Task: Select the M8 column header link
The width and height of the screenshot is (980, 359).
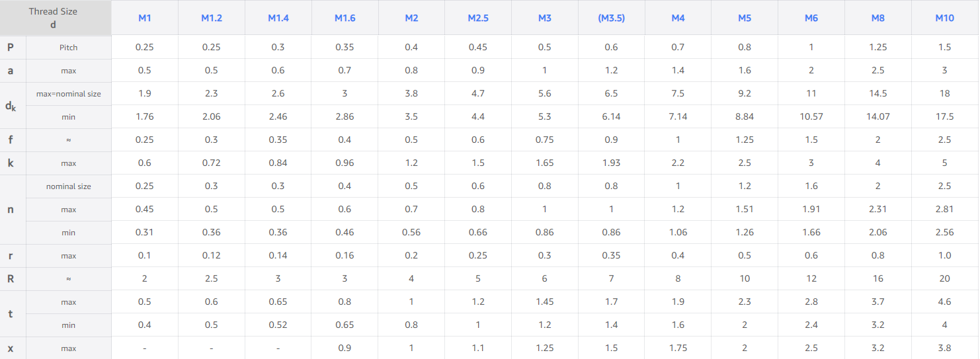Action: (878, 18)
